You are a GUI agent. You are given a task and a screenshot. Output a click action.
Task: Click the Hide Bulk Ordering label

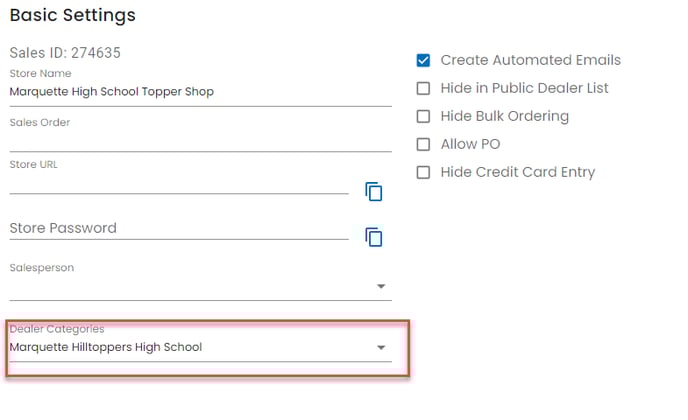(x=504, y=116)
